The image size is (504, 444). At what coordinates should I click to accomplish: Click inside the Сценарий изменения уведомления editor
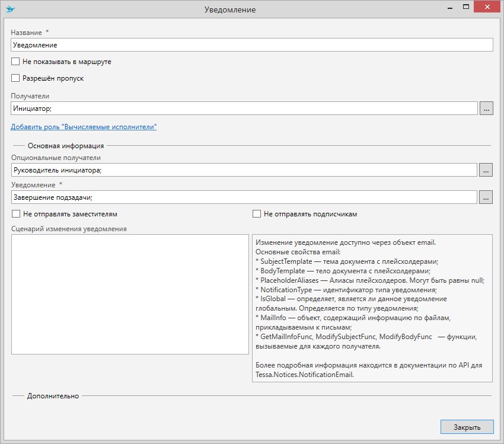click(x=130, y=295)
